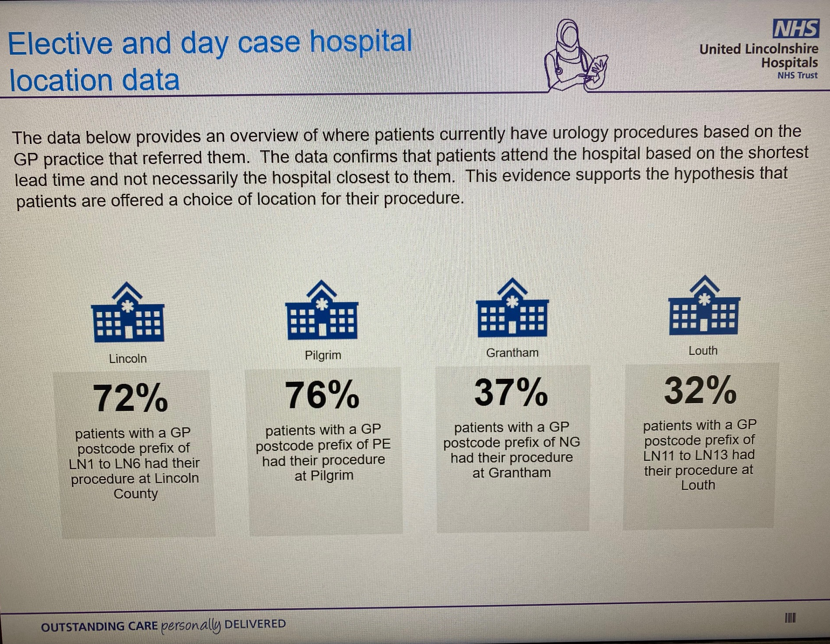Click the Louth hospital building icon

point(704,305)
